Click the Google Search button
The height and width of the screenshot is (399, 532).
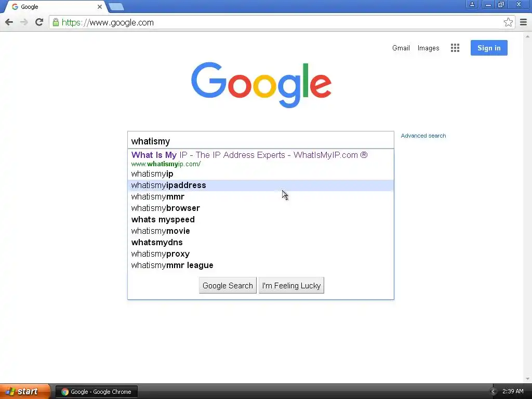(x=228, y=286)
